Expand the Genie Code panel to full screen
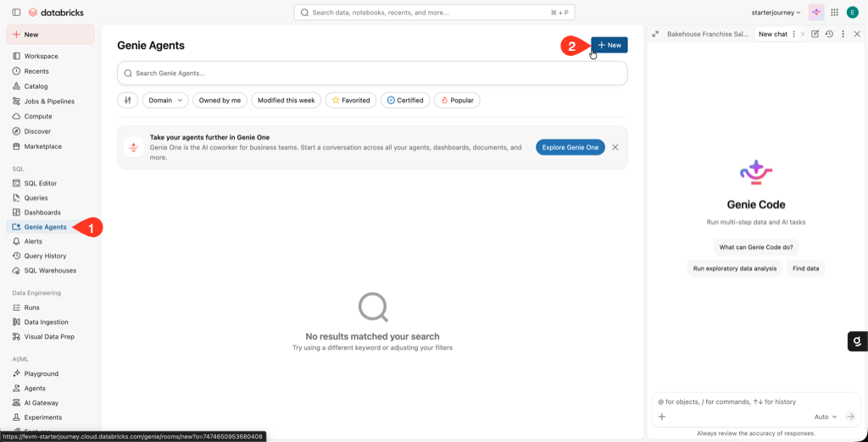This screenshot has width=868, height=442. pyautogui.click(x=655, y=35)
